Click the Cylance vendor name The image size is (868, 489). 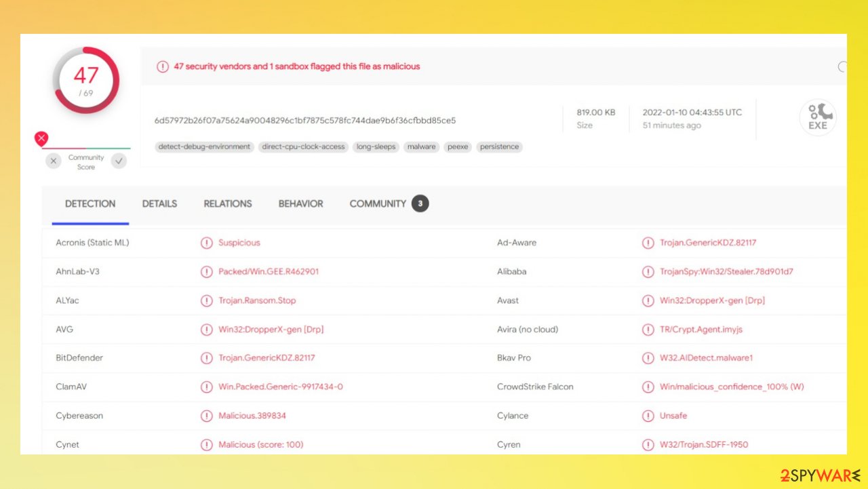tap(513, 416)
